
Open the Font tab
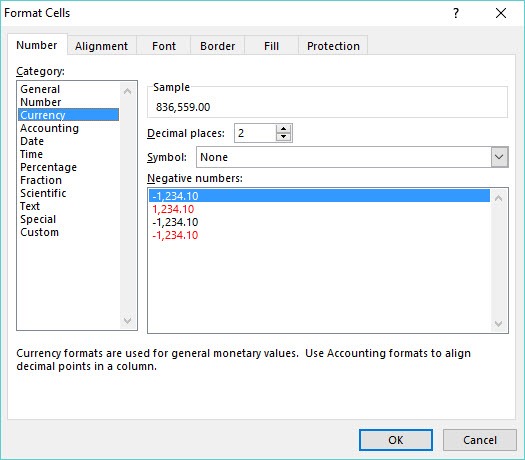(164, 46)
